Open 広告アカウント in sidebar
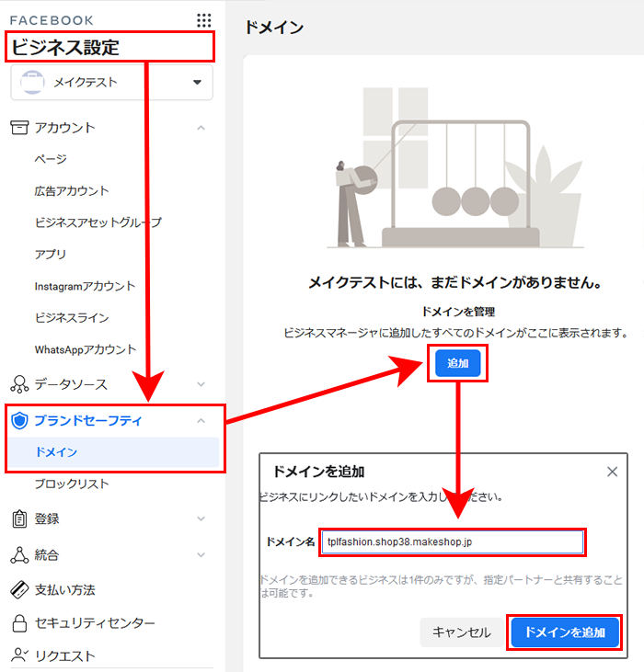The height and width of the screenshot is (672, 644). (72, 190)
